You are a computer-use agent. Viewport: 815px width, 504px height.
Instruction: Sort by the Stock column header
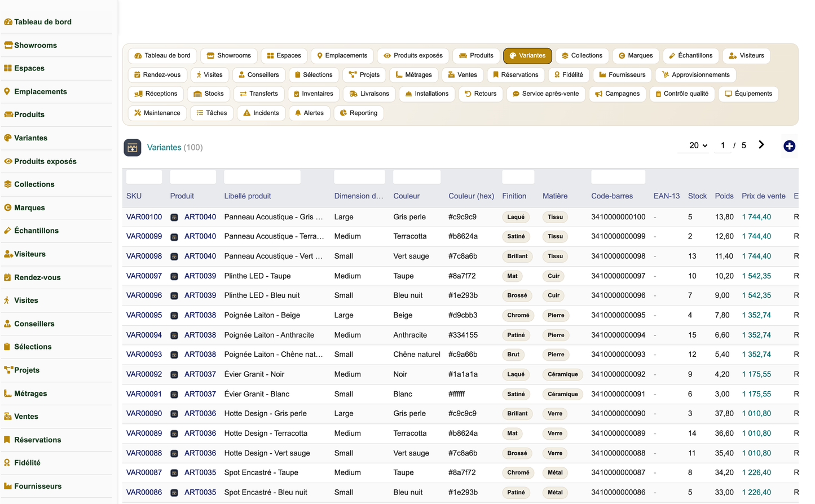click(x=697, y=196)
